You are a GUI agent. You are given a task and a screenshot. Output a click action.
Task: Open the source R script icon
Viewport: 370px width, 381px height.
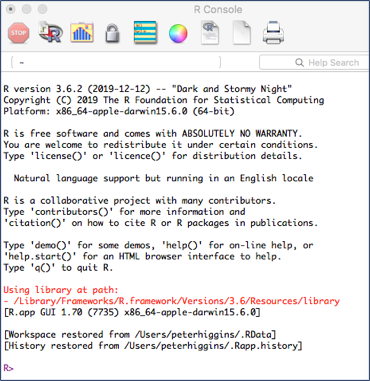point(50,32)
